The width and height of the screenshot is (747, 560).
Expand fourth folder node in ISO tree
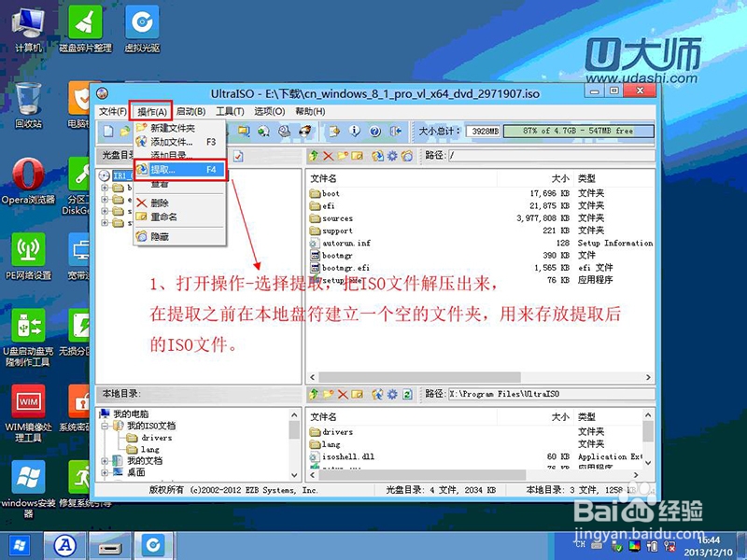click(105, 223)
